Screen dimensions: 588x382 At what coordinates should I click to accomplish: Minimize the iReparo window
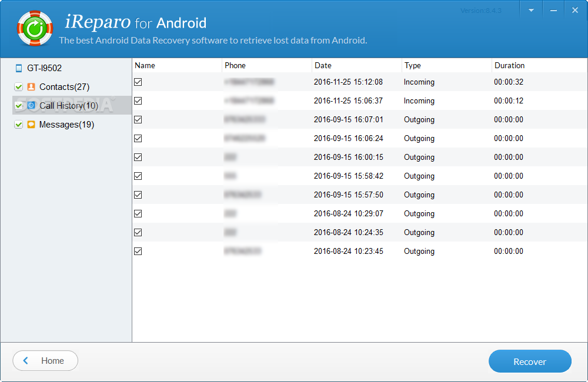(x=553, y=11)
